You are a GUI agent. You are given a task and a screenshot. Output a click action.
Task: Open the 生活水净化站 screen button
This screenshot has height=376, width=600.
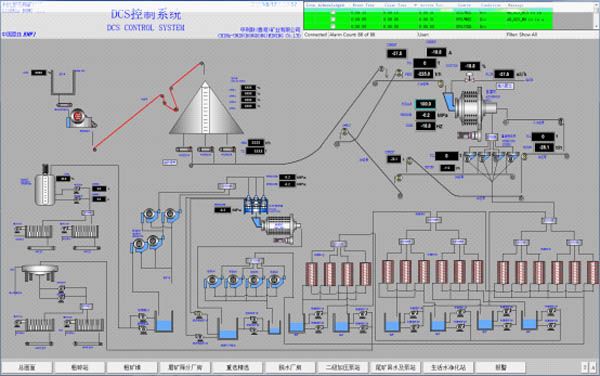448,368
